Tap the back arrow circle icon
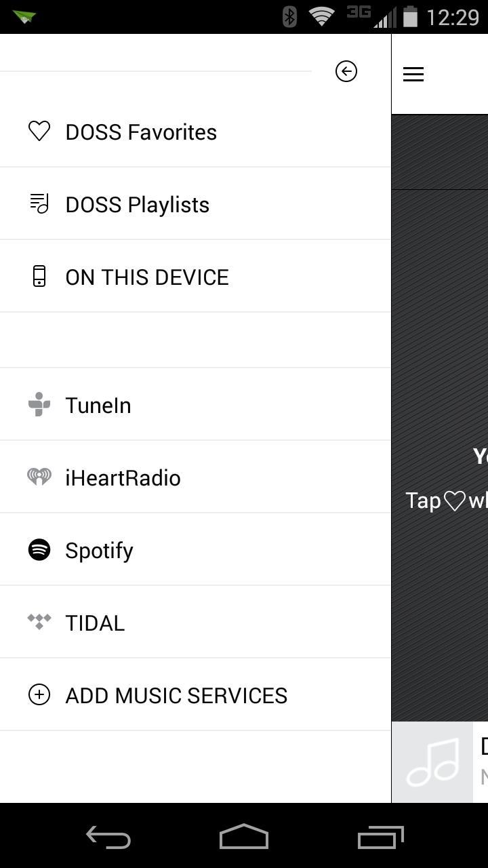The height and width of the screenshot is (868, 488). (346, 71)
